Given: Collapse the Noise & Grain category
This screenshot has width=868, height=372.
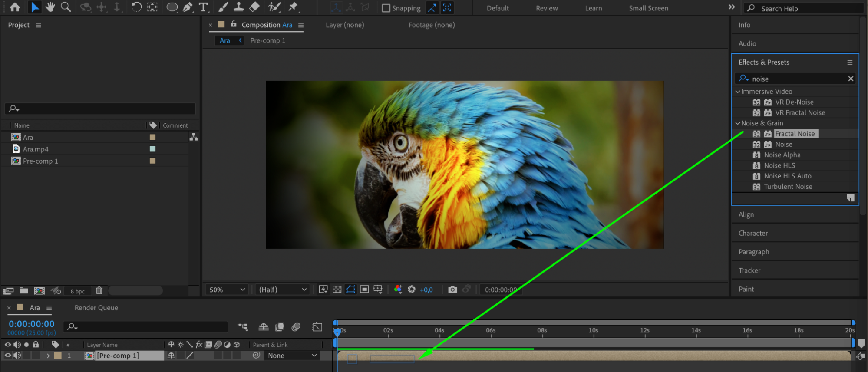Looking at the screenshot, I should [x=737, y=123].
